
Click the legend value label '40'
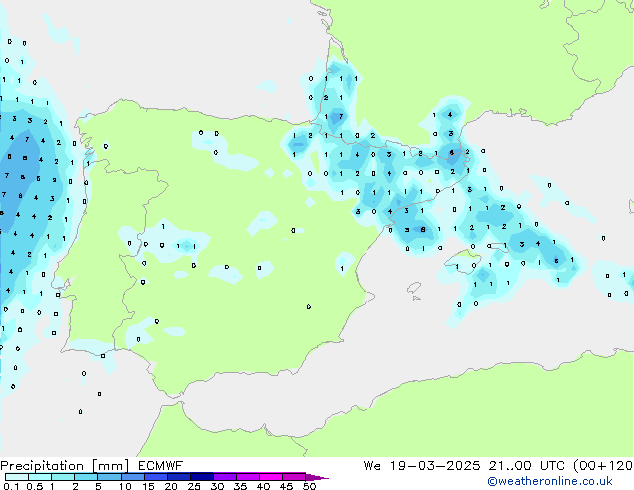[x=263, y=486]
